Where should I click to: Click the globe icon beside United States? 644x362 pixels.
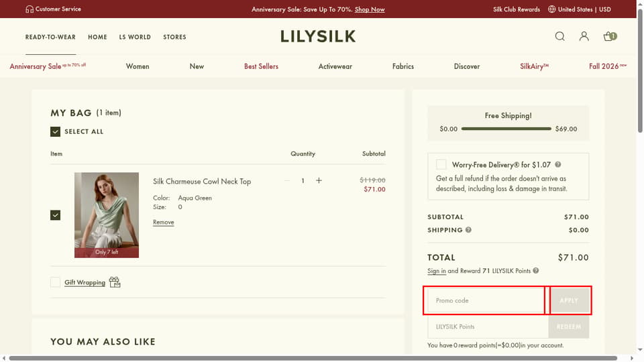tap(551, 9)
